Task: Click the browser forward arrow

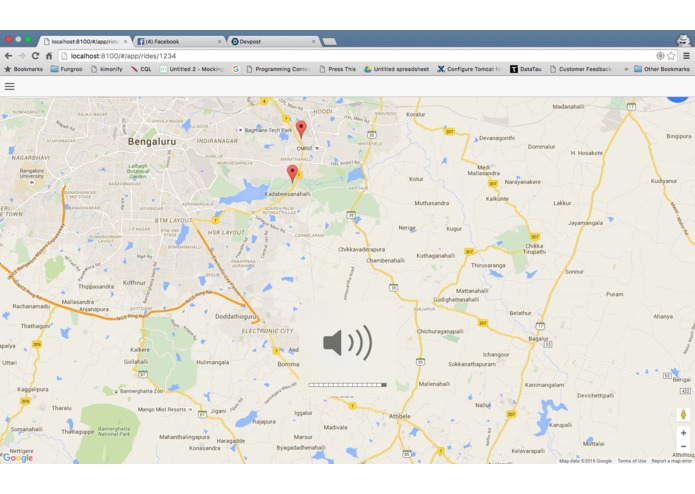Action: (22, 56)
